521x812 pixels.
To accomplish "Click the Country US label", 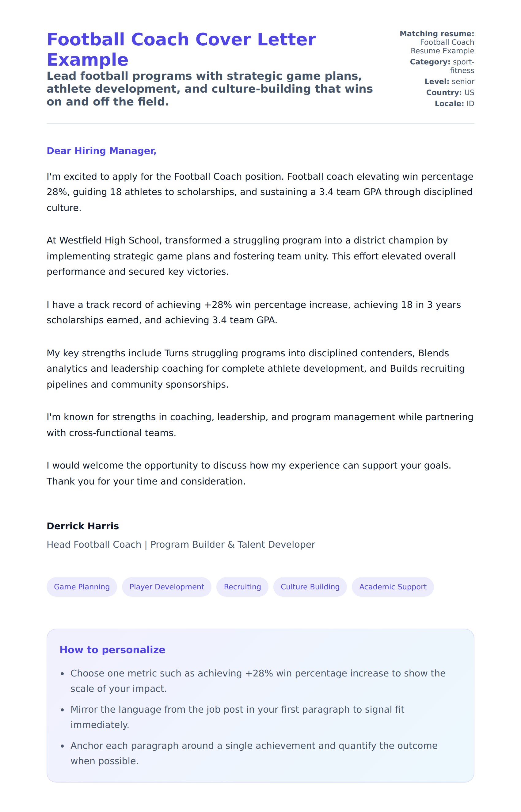I will coord(450,92).
